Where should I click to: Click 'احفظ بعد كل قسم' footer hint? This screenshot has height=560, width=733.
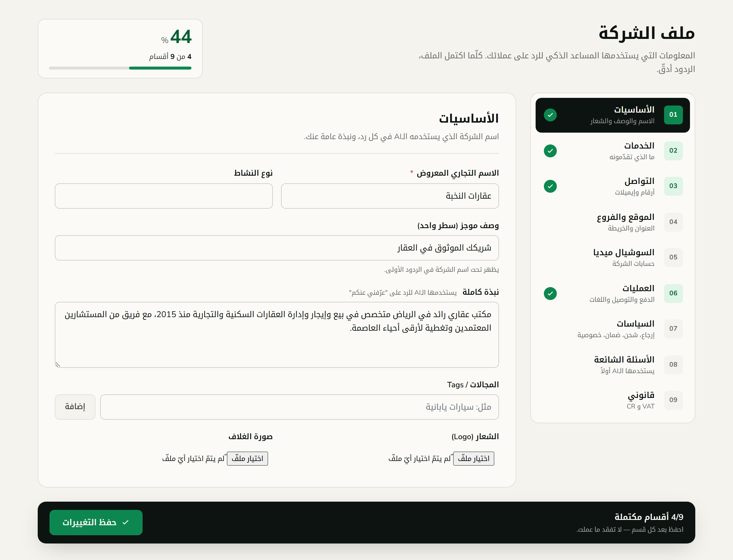[630, 529]
